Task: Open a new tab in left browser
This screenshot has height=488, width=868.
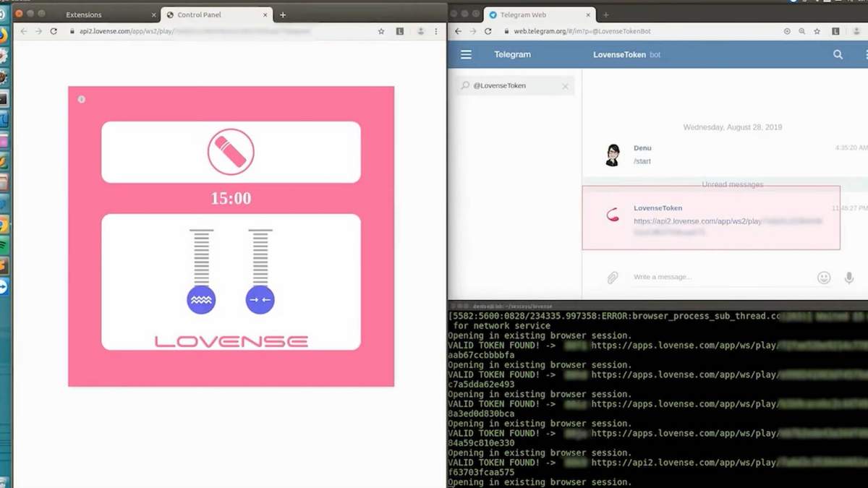Action: pos(283,14)
